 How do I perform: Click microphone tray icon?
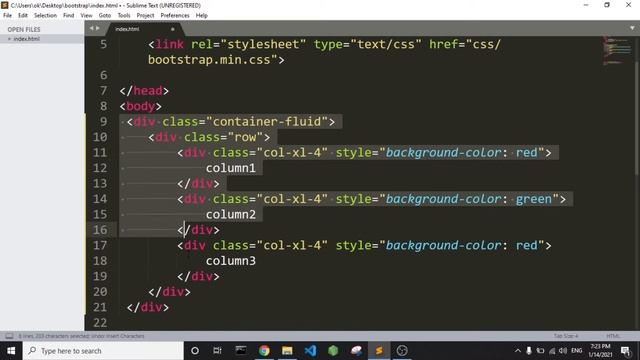coord(529,351)
